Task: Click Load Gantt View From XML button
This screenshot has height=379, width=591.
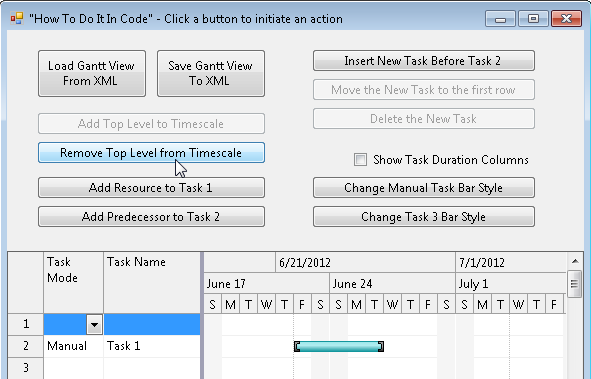Action: tap(92, 73)
